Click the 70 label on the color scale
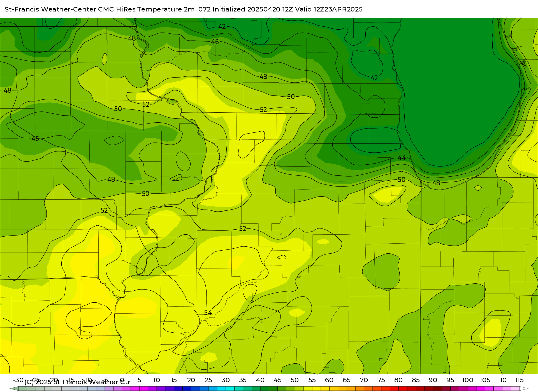Viewport: 538px width, 392px height. (364, 380)
